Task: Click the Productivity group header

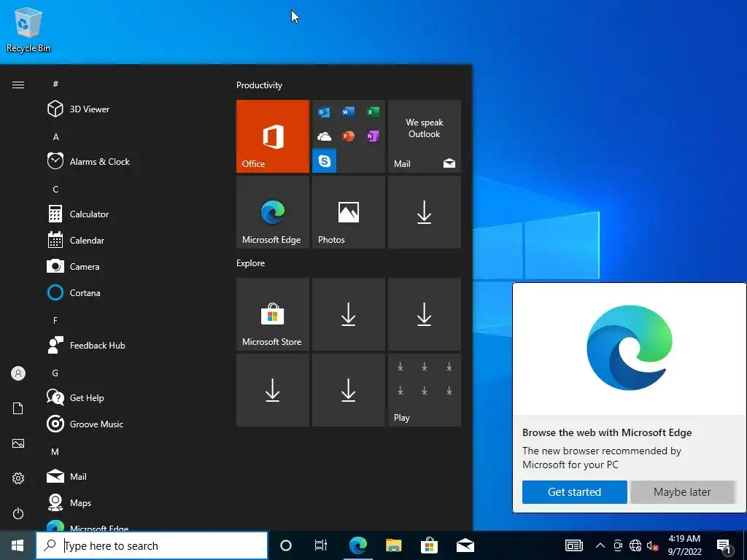Action: [259, 85]
